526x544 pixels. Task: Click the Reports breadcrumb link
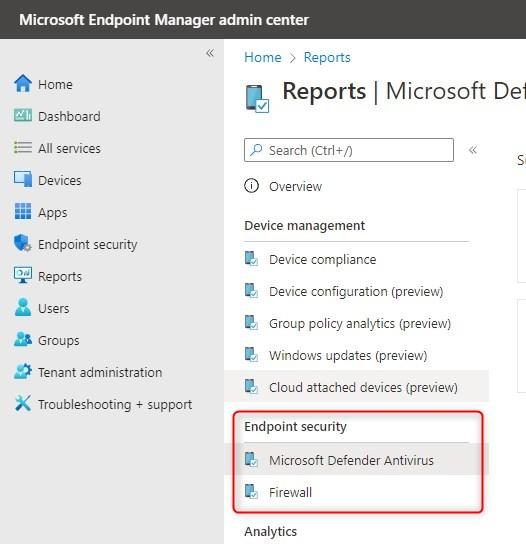[x=327, y=57]
